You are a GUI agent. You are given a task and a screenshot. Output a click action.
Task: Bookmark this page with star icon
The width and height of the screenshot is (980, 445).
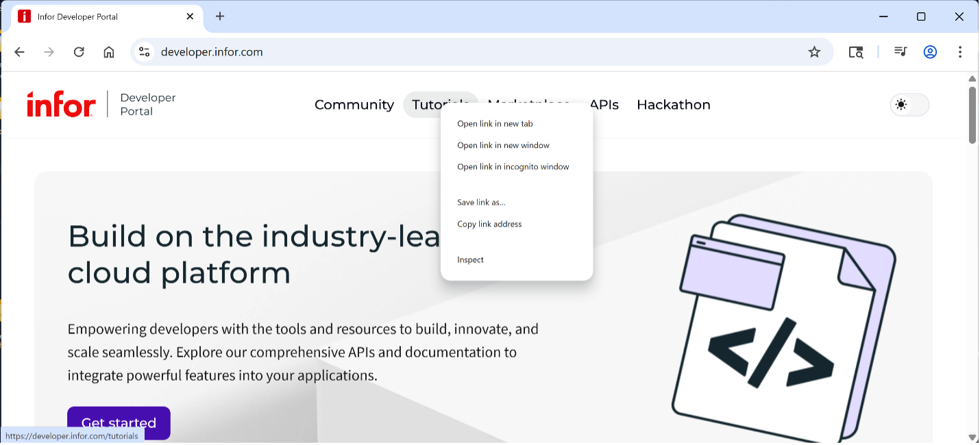pyautogui.click(x=814, y=52)
